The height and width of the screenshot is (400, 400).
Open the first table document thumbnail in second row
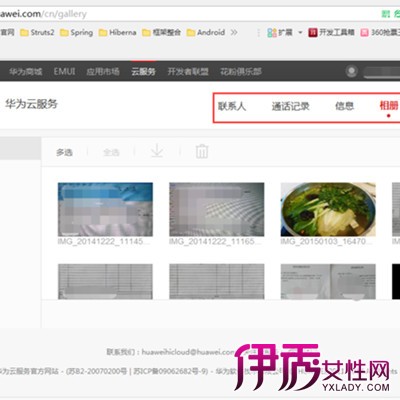pos(105,281)
